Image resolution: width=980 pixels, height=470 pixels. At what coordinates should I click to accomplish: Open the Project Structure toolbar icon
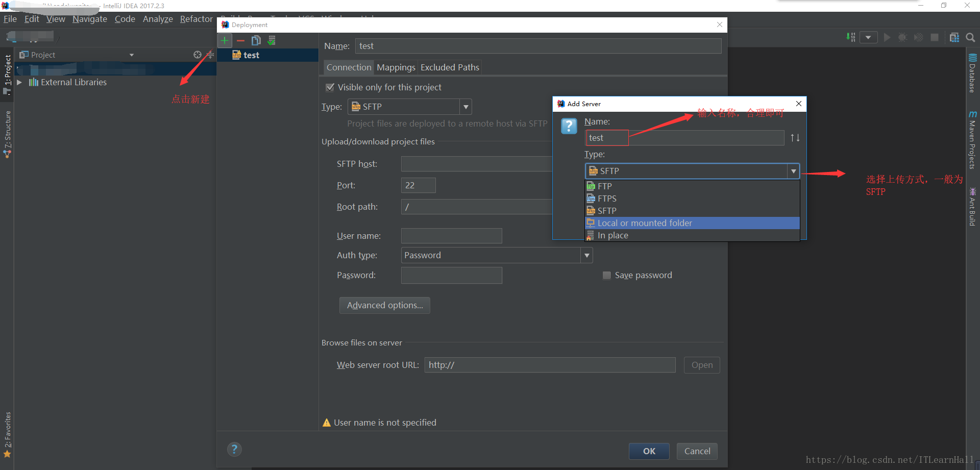tap(954, 38)
